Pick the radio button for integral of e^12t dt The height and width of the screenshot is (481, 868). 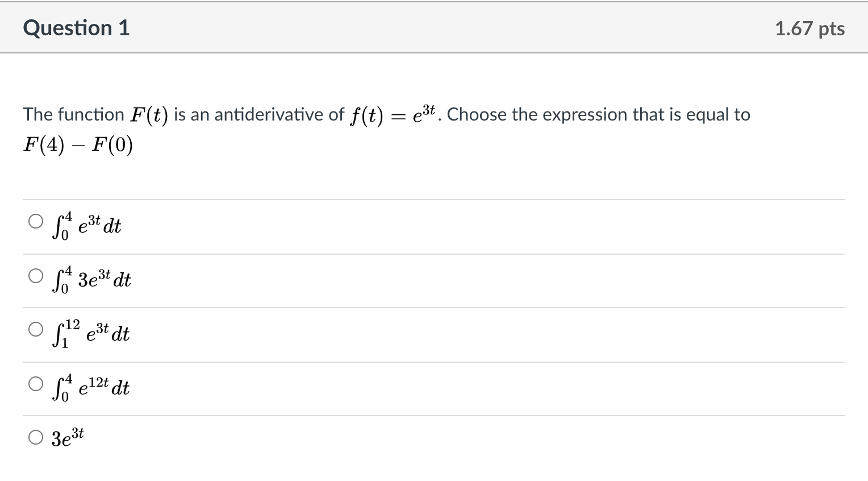click(x=36, y=384)
